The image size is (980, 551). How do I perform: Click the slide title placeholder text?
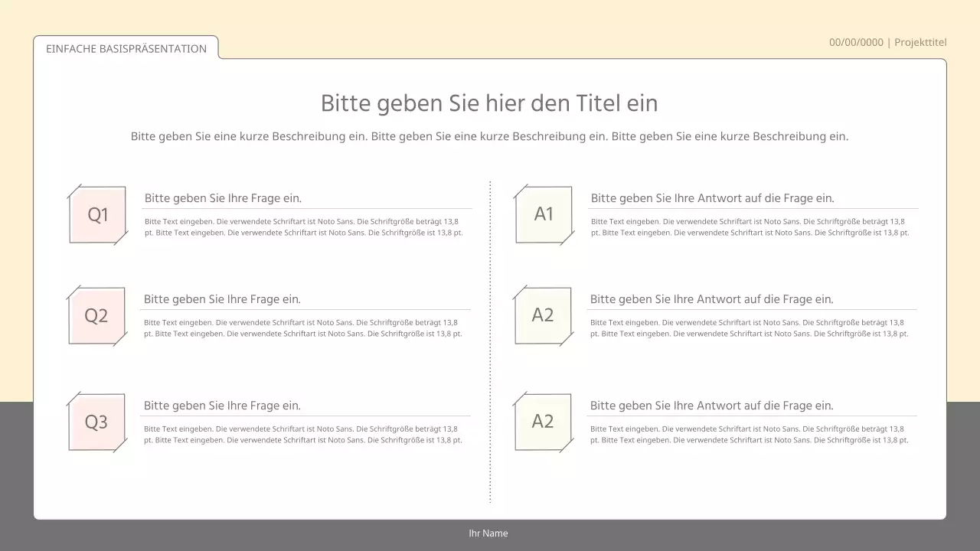[x=489, y=103]
